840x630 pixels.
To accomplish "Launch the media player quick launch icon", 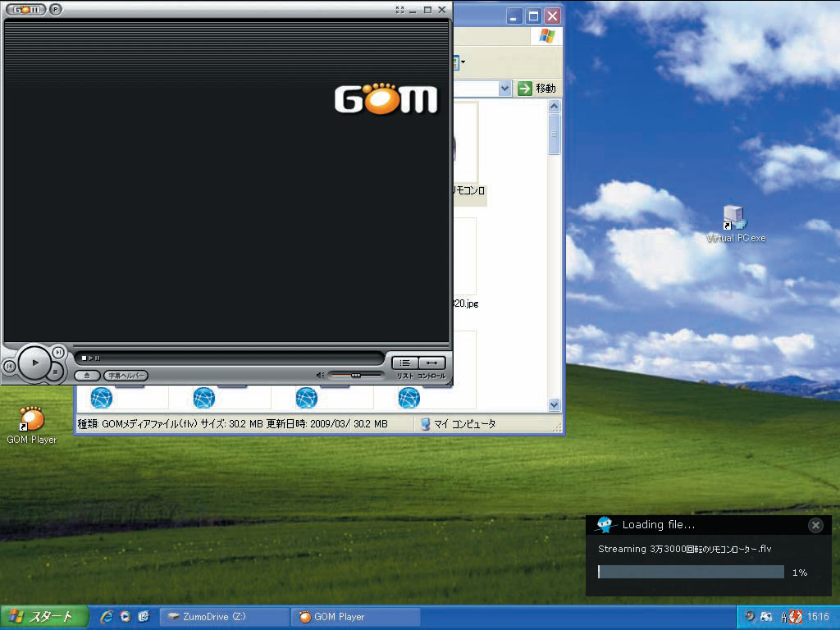I will [x=125, y=617].
